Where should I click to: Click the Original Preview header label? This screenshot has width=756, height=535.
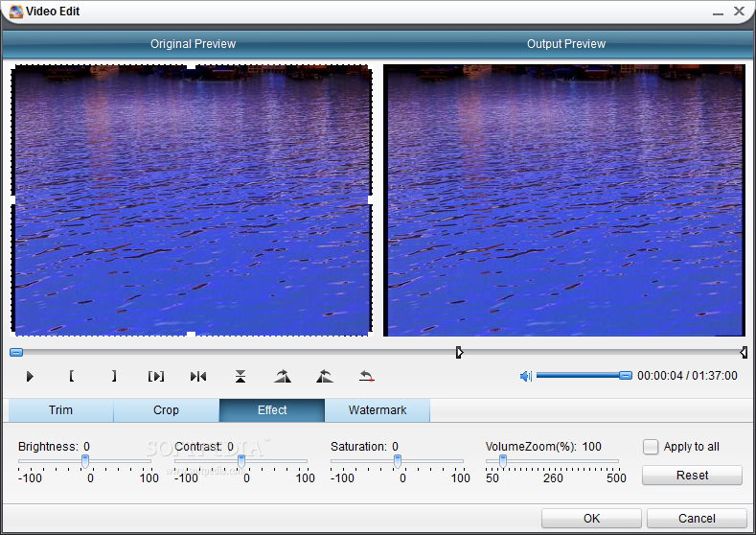point(193,44)
